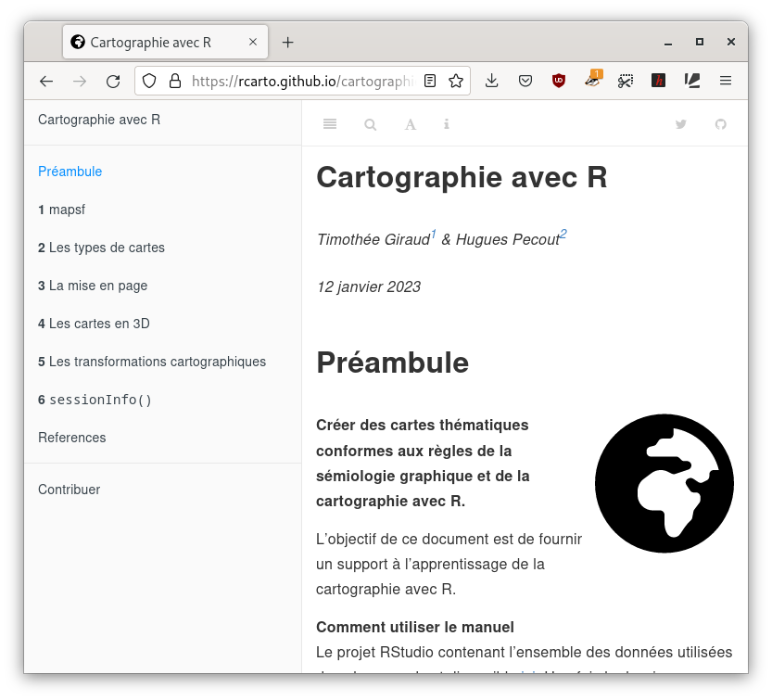
Task: Follow footnote 1 next to Timothée Giraud
Action: click(x=433, y=235)
